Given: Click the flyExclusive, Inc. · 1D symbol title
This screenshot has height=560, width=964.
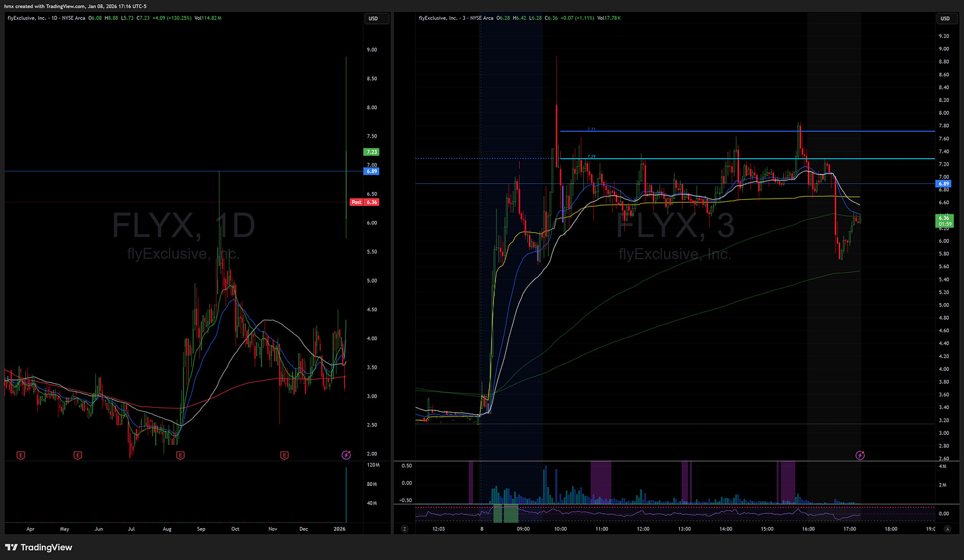Looking at the screenshot, I should point(46,18).
